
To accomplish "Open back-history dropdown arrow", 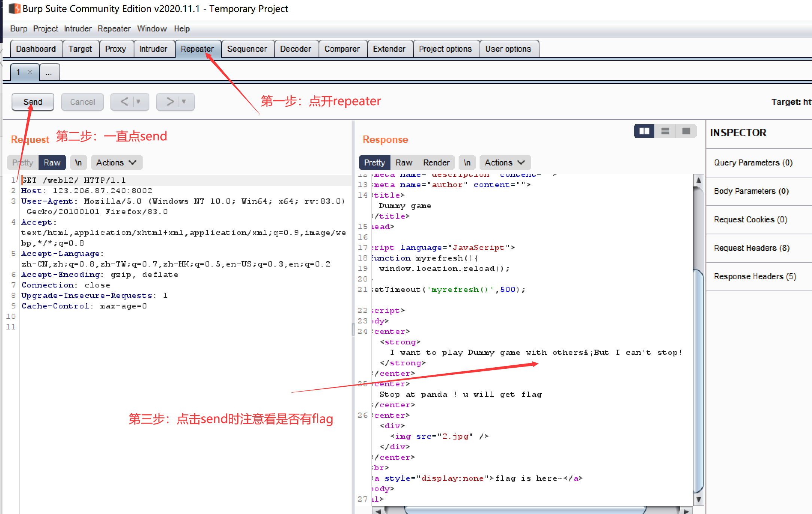I will (139, 102).
